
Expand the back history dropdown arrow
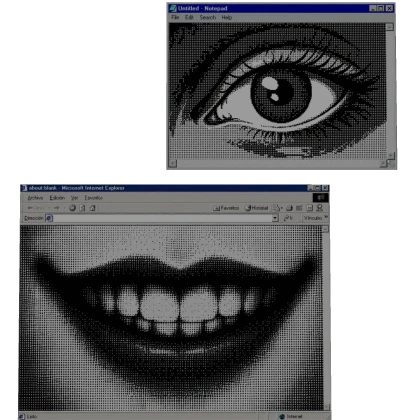click(49, 208)
